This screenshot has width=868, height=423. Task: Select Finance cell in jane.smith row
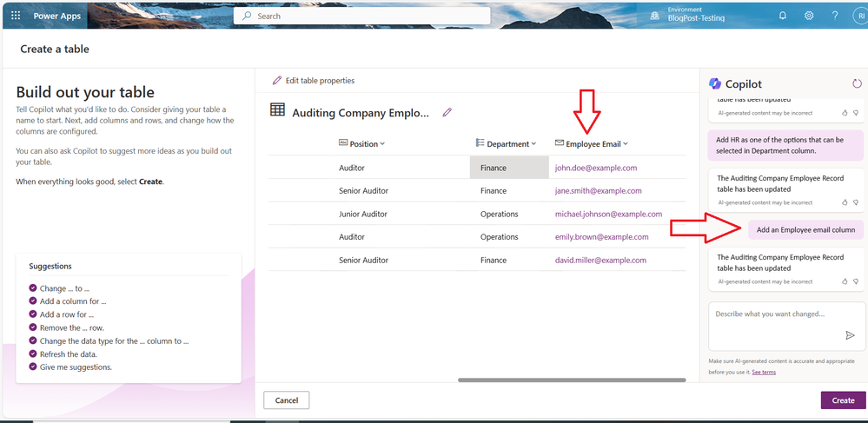[x=494, y=190]
